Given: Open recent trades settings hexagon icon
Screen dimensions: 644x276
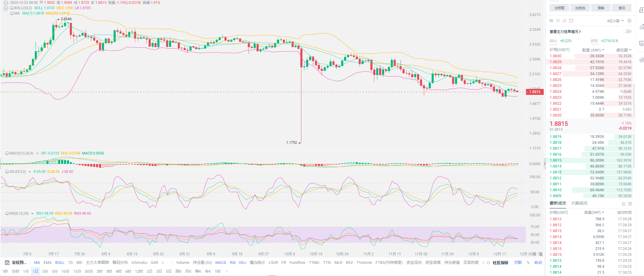Looking at the screenshot, I should 630,204.
